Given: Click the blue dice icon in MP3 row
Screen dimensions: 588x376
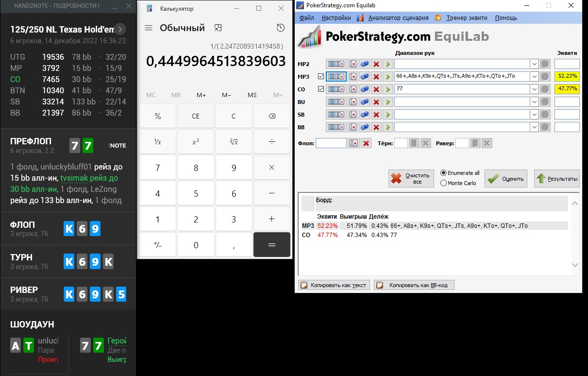Looking at the screenshot, I should coord(364,77).
